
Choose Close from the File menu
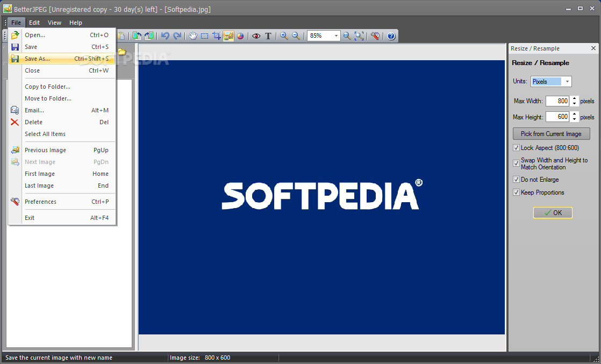[62, 70]
